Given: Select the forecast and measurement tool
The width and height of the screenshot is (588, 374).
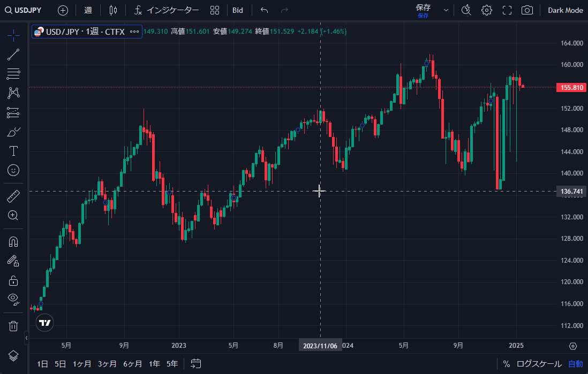Looking at the screenshot, I should pos(13,112).
